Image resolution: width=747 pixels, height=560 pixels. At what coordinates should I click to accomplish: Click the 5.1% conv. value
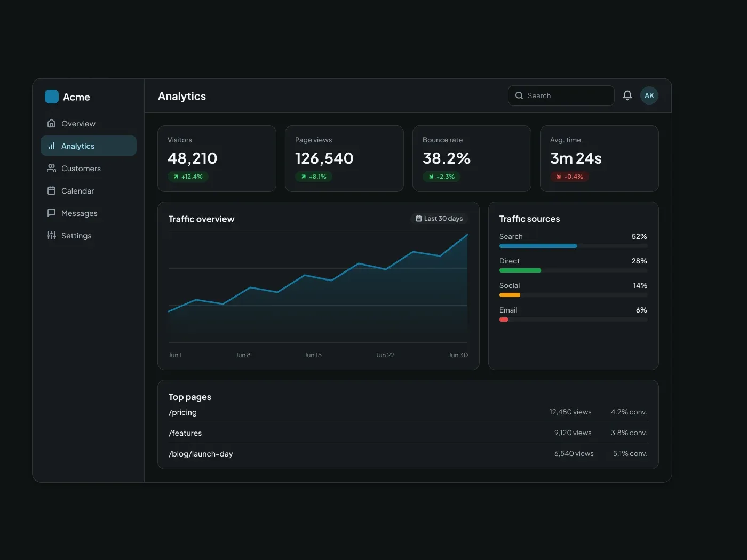[630, 453]
